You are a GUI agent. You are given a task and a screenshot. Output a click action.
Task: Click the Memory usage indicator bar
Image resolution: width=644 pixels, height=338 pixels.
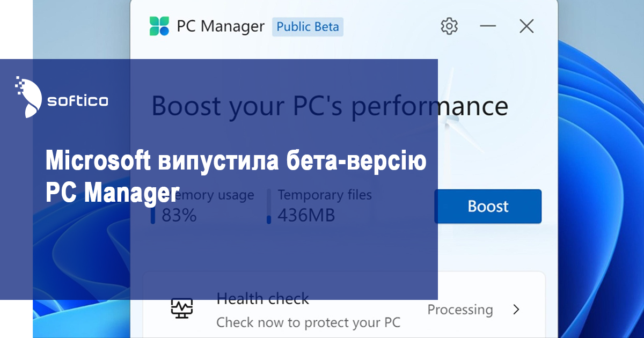coord(152,207)
